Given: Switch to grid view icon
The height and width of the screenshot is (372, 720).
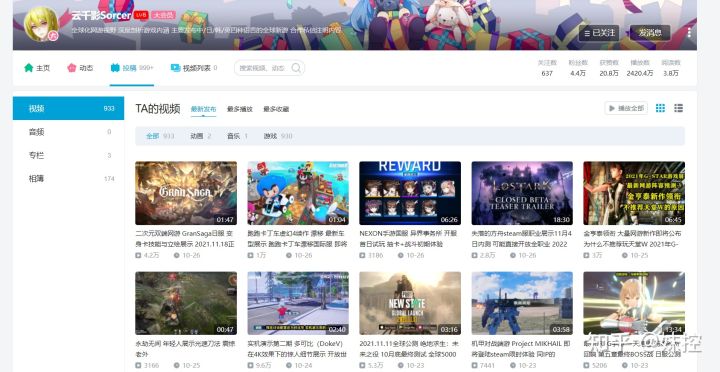Looking at the screenshot, I should point(660,108).
